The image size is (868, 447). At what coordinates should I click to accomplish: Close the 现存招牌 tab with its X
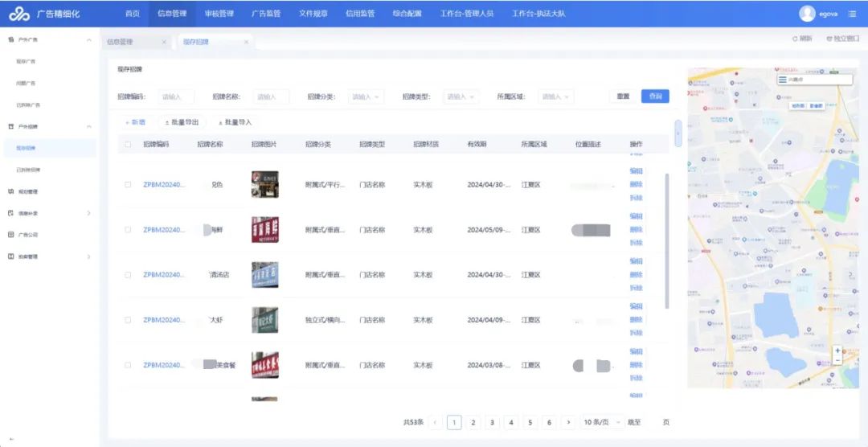(x=246, y=42)
